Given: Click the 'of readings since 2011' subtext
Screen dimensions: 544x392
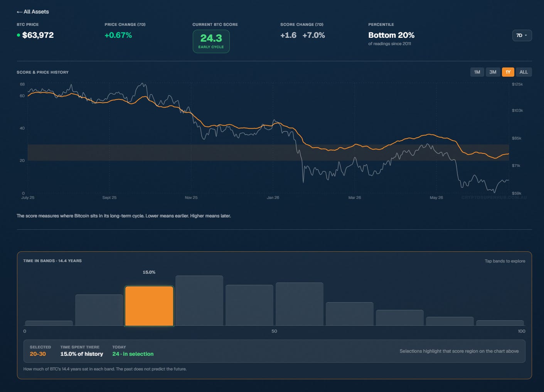Looking at the screenshot, I should click(x=389, y=44).
